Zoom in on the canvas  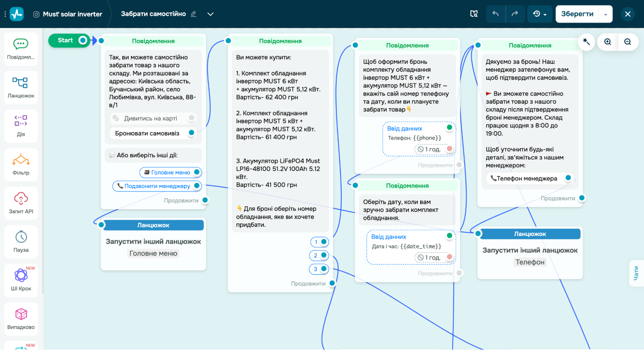(x=608, y=42)
